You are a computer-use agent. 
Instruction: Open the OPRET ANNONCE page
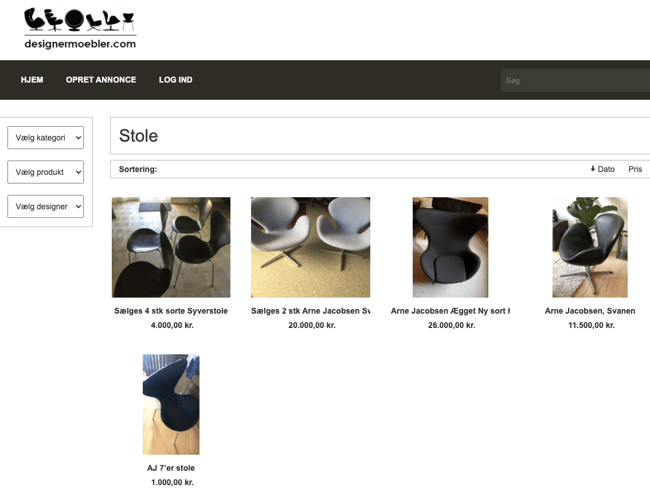101,80
